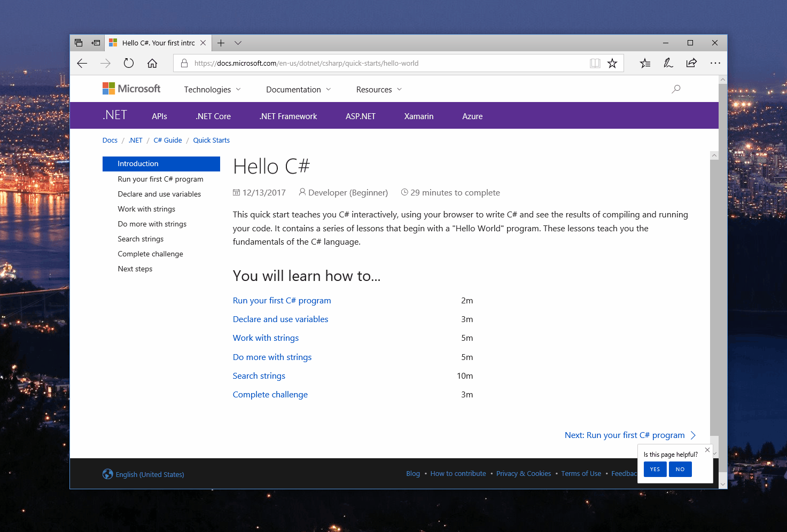Click the .NET brand link in the purple bar
Viewport: 787px width, 532px height.
(115, 115)
